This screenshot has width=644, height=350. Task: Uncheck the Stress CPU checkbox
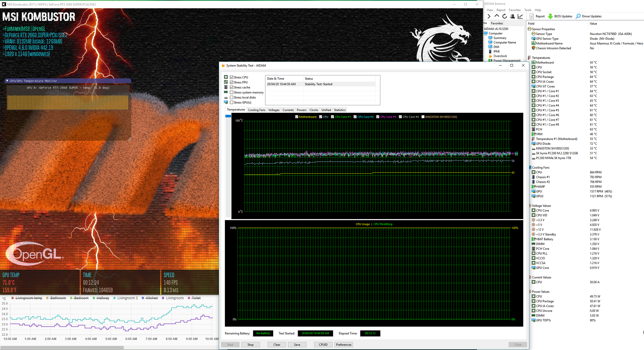232,77
